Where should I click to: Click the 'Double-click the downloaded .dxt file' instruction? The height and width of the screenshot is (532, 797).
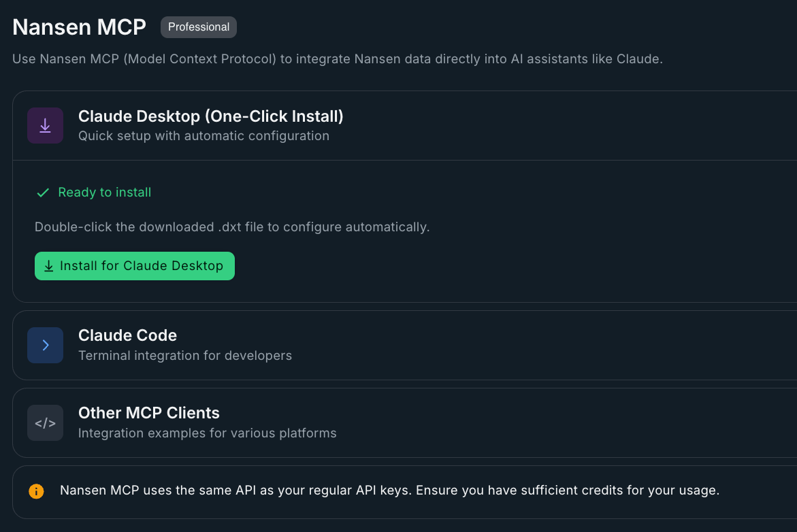coord(232,227)
